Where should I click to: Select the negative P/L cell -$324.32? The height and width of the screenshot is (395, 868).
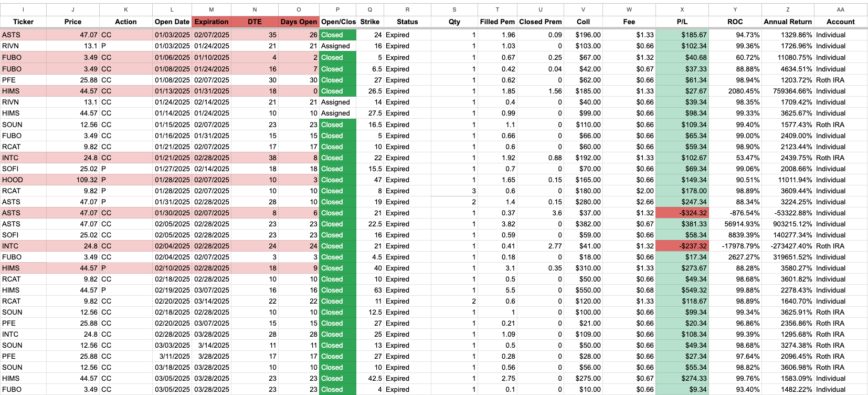682,213
